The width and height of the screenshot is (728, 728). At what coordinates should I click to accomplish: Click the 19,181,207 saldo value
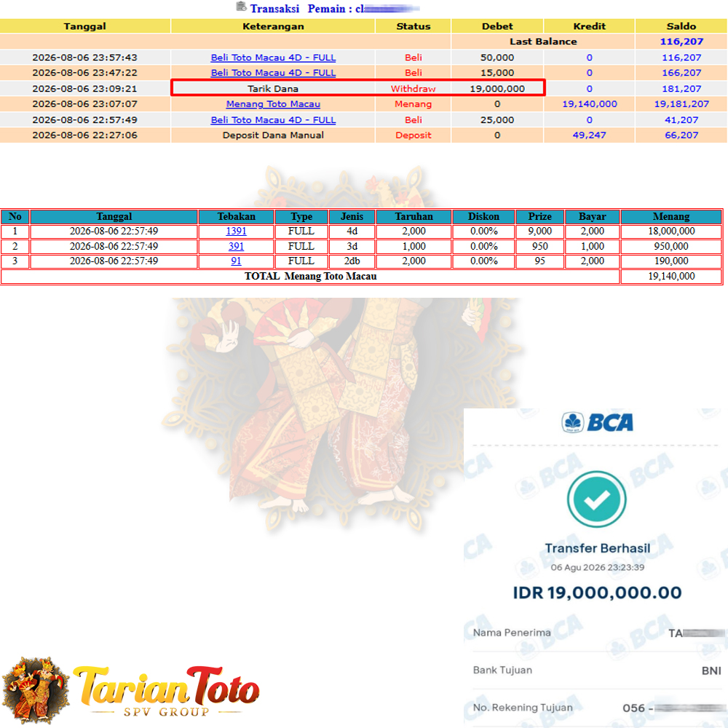coord(681,104)
